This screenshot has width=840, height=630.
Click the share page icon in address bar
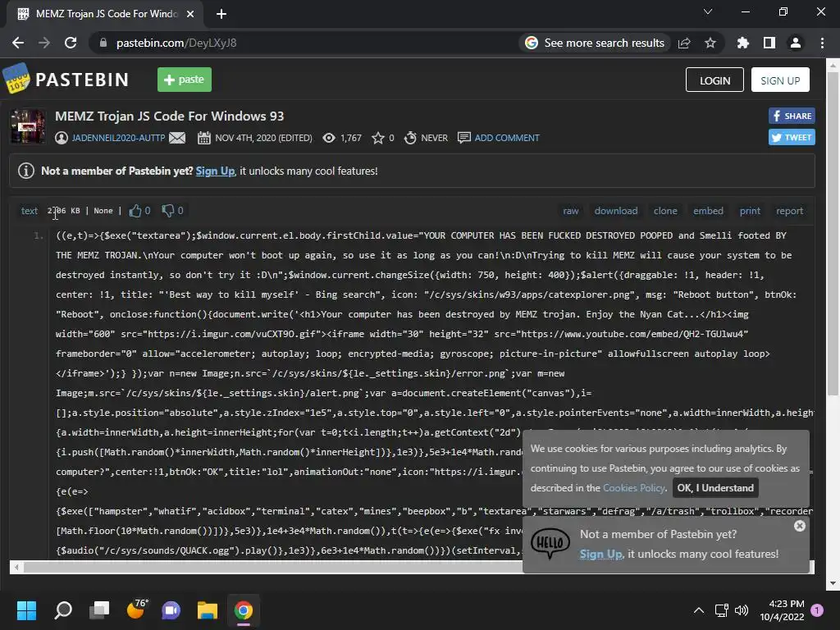coord(684,43)
